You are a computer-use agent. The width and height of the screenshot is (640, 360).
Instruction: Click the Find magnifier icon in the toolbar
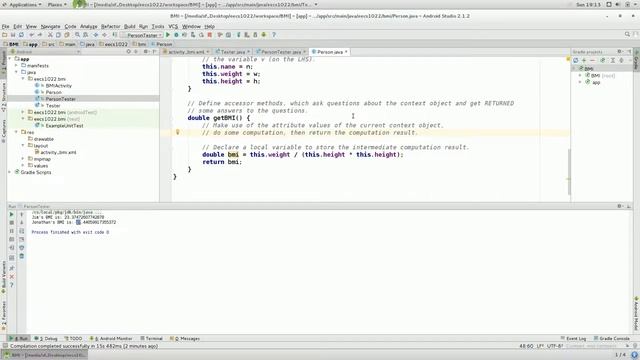(x=77, y=35)
